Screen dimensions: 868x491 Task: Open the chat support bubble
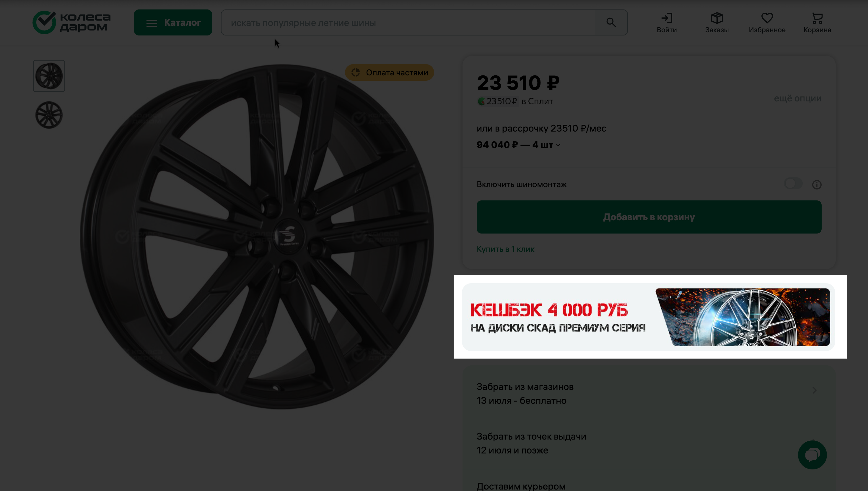click(x=812, y=455)
